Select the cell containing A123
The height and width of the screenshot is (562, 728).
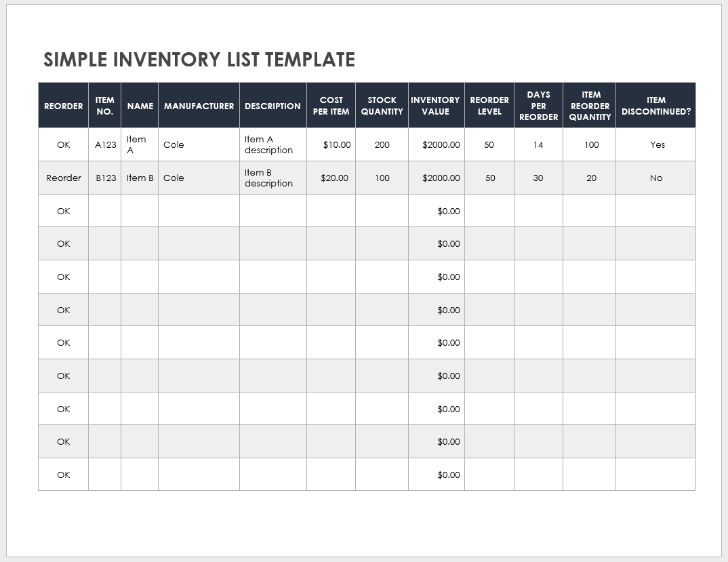(x=104, y=144)
